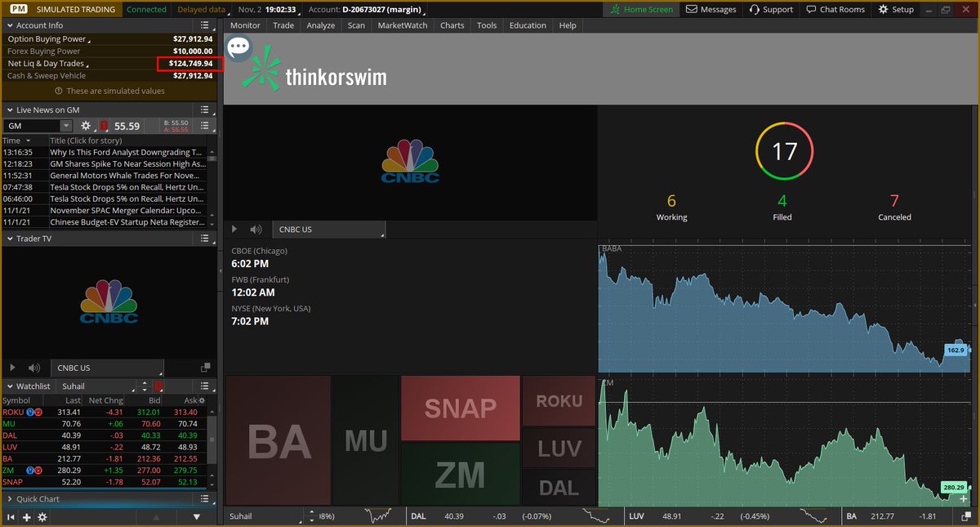Open the GM symbol dropdown arrow
980x527 pixels.
coord(65,126)
